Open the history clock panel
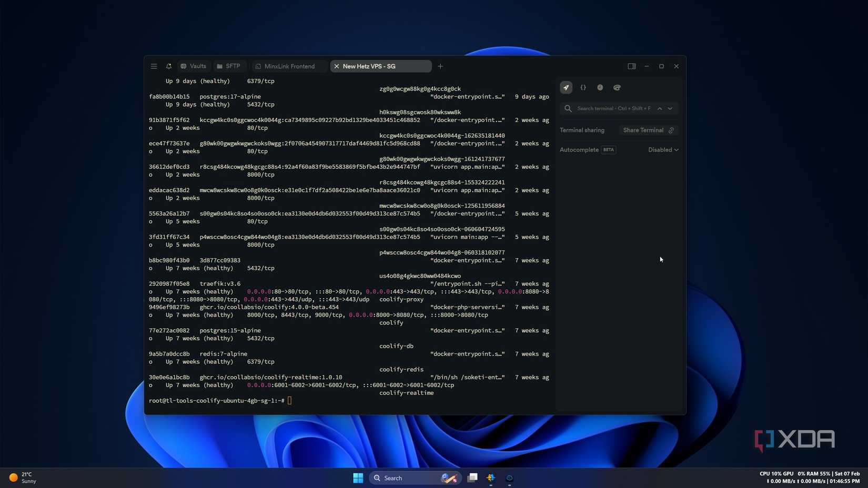The height and width of the screenshot is (488, 868). [x=600, y=88]
